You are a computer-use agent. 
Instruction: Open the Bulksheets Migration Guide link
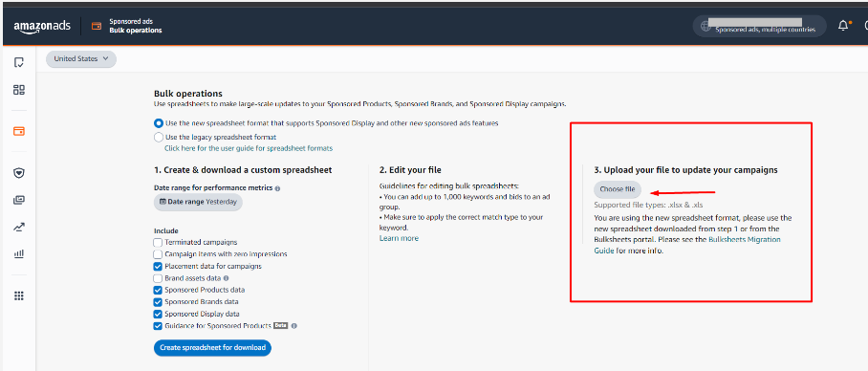tap(687, 245)
